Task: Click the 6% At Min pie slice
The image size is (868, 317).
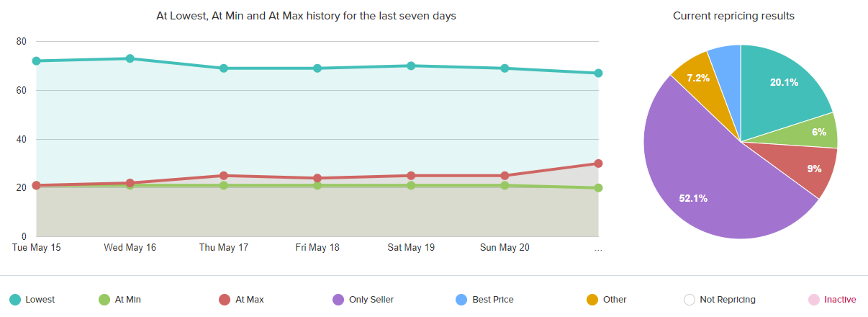Action: pyautogui.click(x=817, y=131)
